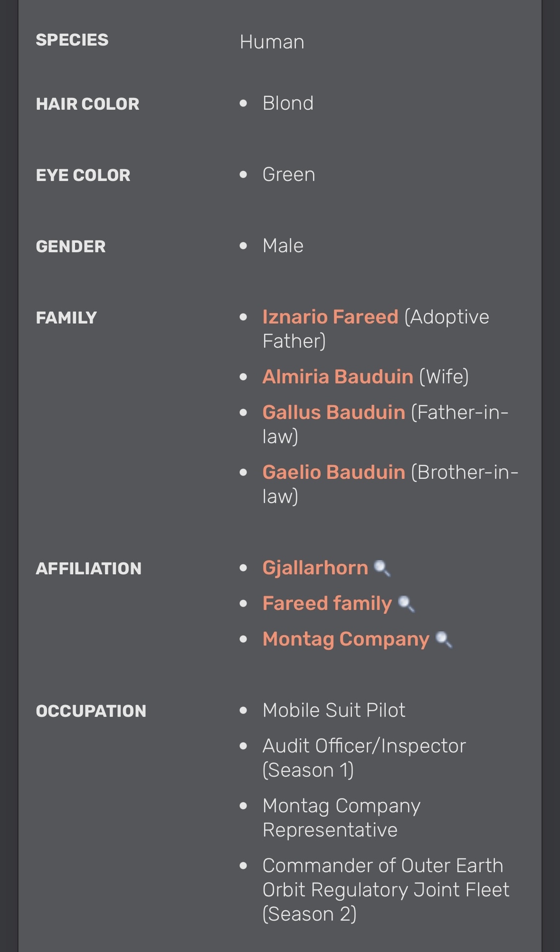Click the Mobile Suit Pilot entry
This screenshot has height=952, width=560.
click(334, 710)
